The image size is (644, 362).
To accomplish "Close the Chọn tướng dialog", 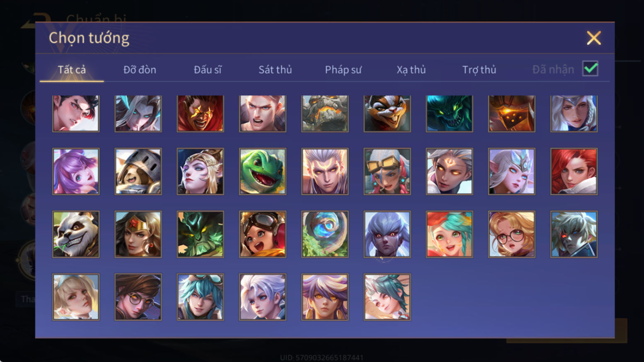I will coord(593,38).
